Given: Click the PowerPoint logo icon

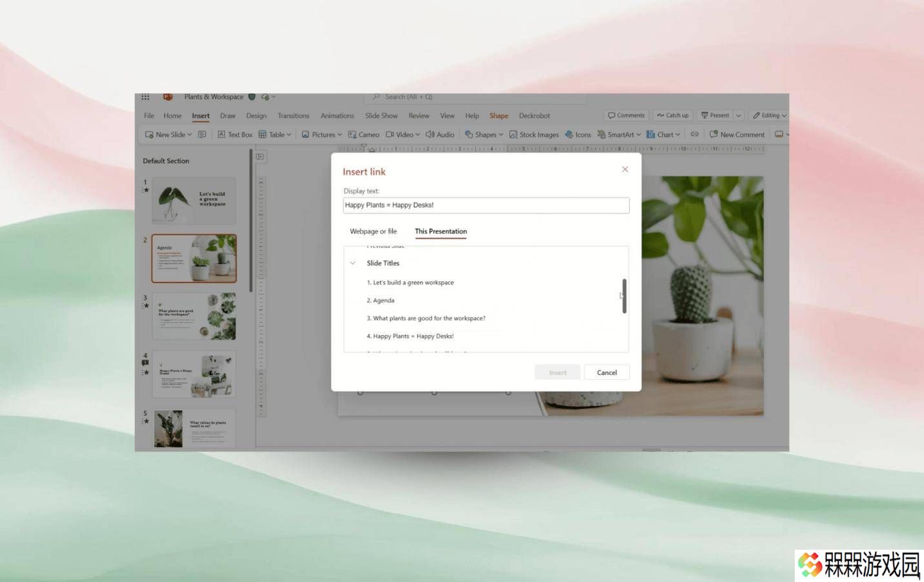Looking at the screenshot, I should coord(167,97).
